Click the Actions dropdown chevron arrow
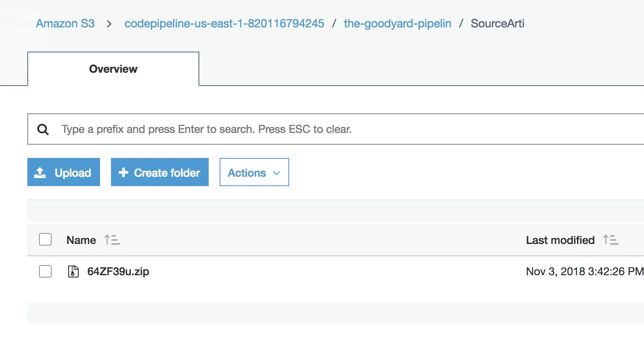The height and width of the screenshot is (355, 644). tap(277, 173)
